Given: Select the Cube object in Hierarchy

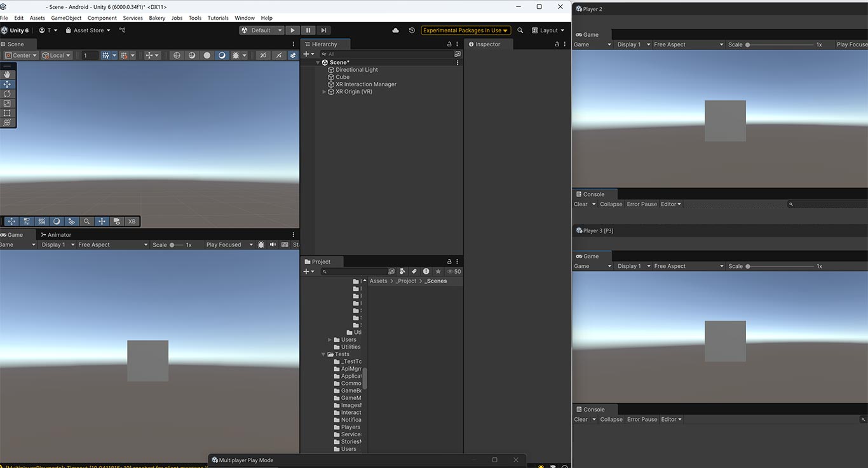Looking at the screenshot, I should pos(342,77).
